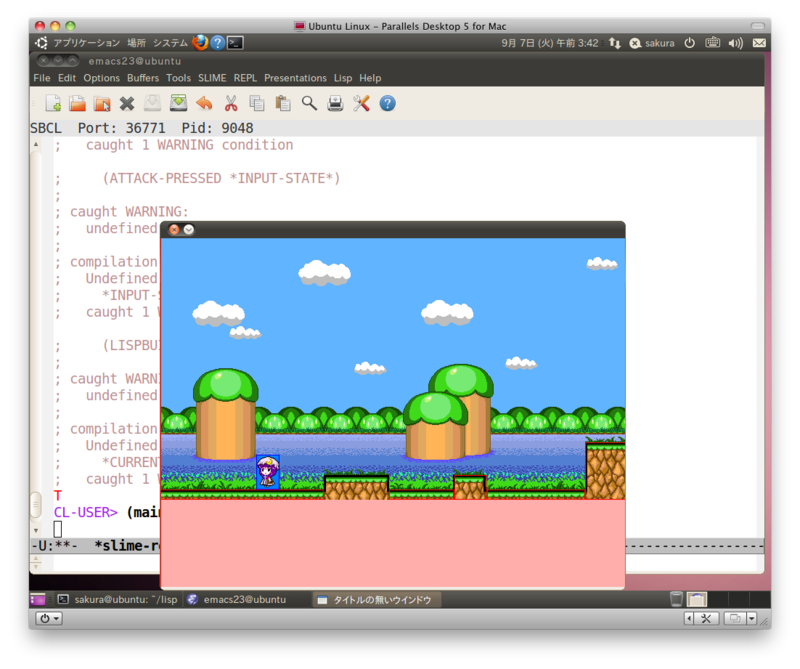800x669 pixels.
Task: Cut selection with the scissors icon
Action: coord(231,104)
